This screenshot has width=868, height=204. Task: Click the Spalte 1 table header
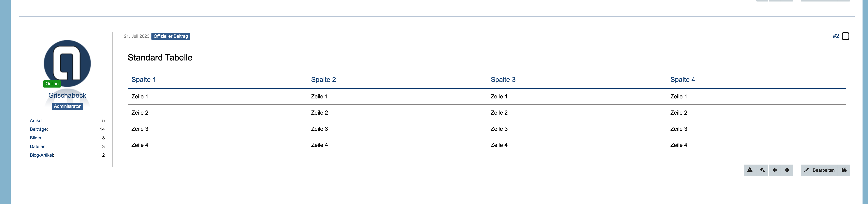pyautogui.click(x=144, y=79)
